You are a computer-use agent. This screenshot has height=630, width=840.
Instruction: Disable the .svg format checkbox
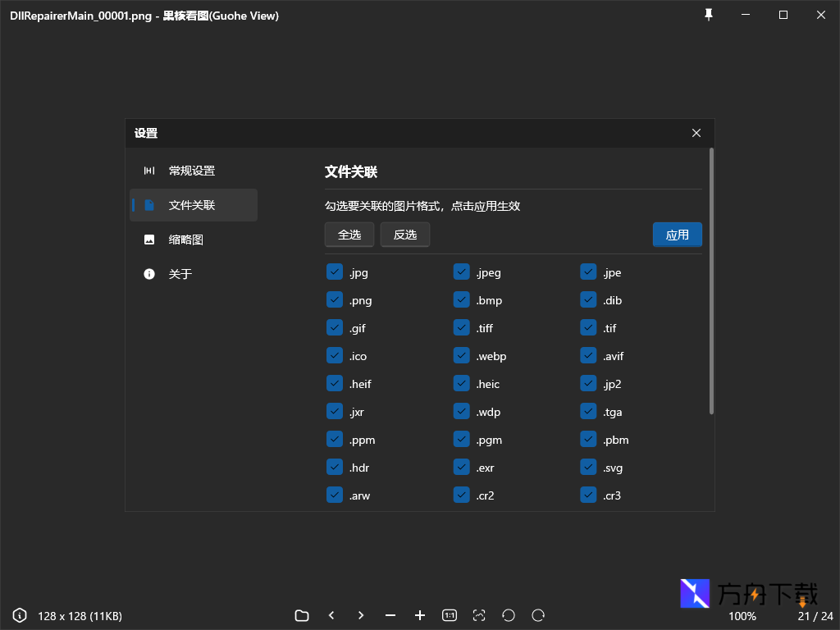pos(588,468)
